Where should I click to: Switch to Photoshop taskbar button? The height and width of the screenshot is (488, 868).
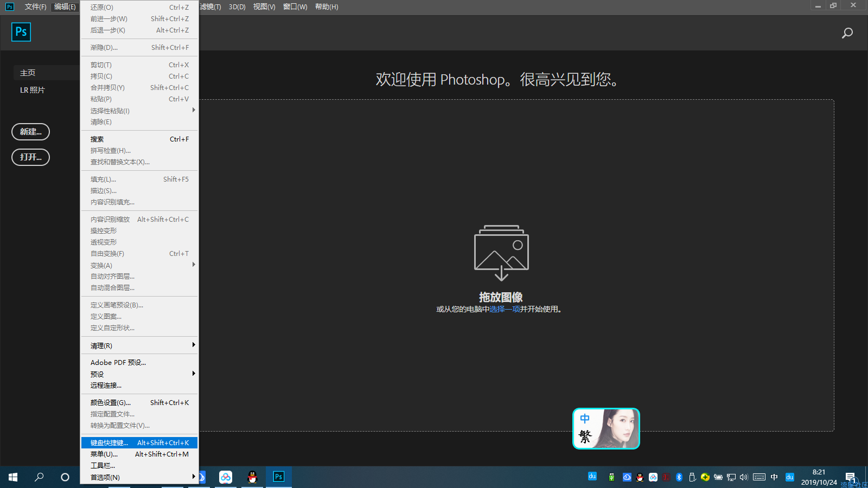point(279,477)
